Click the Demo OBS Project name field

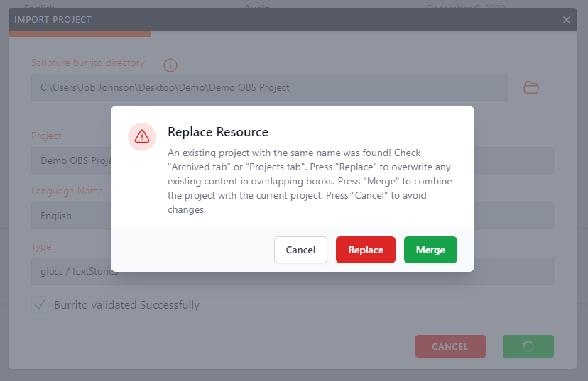click(x=71, y=160)
